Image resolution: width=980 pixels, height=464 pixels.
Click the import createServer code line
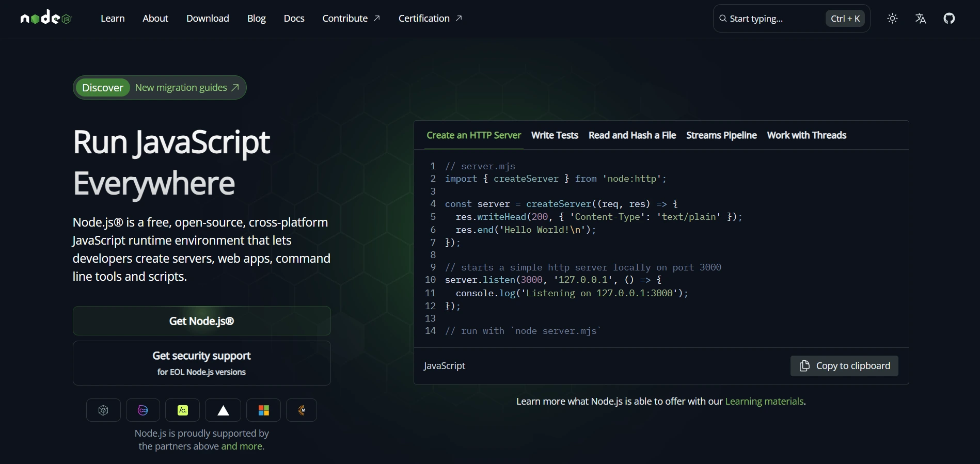tap(556, 179)
